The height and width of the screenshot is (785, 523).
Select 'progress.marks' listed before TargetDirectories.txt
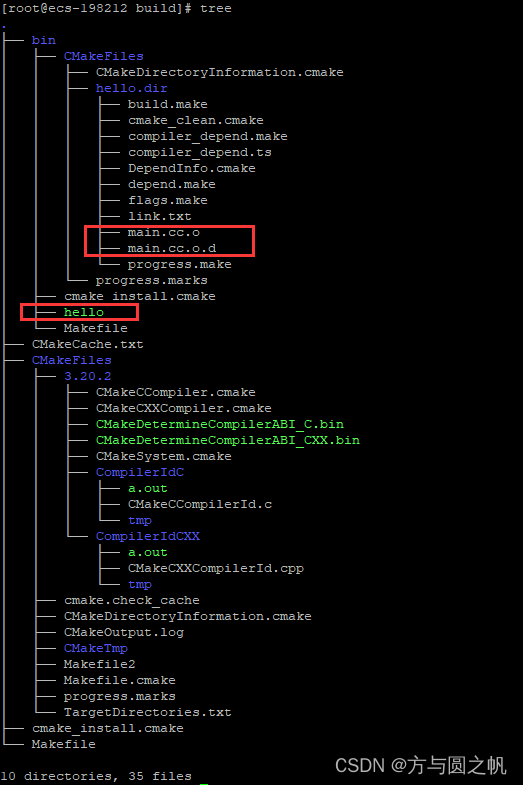120,697
